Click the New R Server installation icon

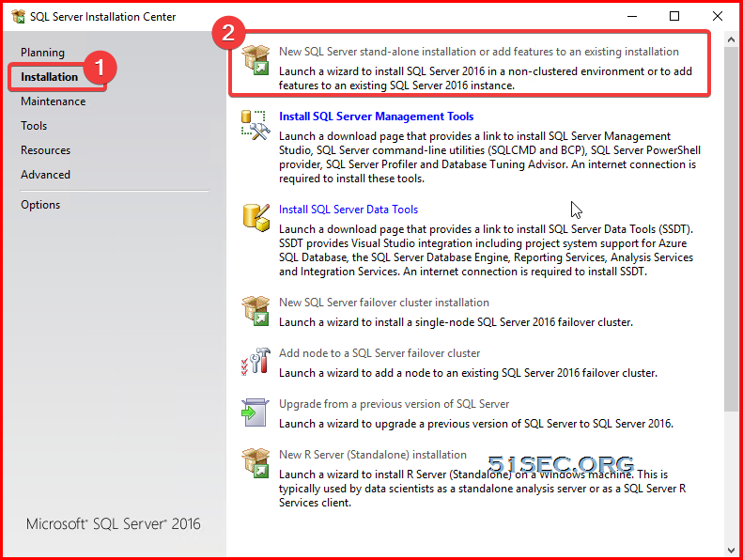tap(255, 463)
